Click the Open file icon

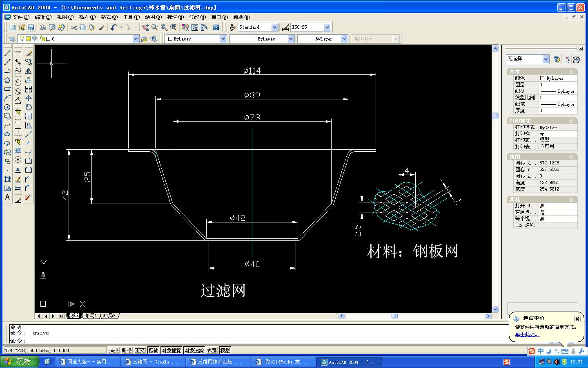coord(22,27)
